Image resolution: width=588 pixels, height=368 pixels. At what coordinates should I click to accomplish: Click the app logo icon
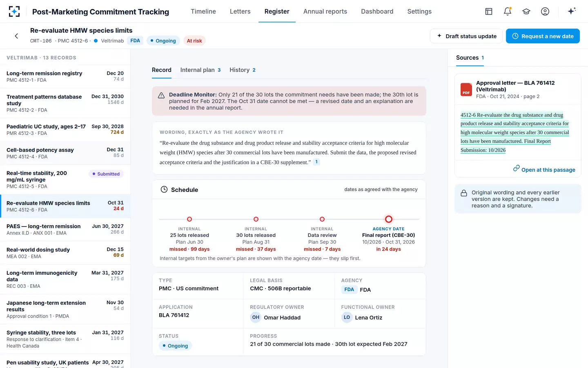[14, 11]
